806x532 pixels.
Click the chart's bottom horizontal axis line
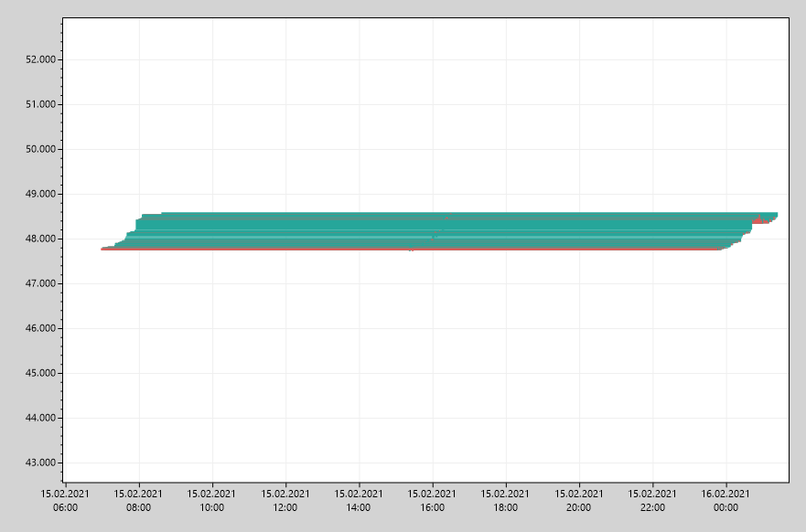[412, 482]
